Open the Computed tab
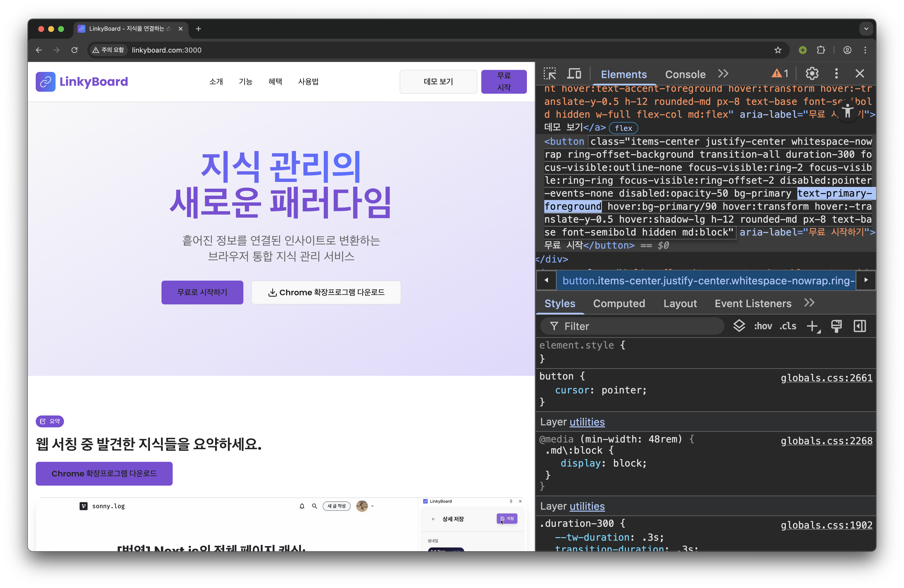 (x=619, y=304)
